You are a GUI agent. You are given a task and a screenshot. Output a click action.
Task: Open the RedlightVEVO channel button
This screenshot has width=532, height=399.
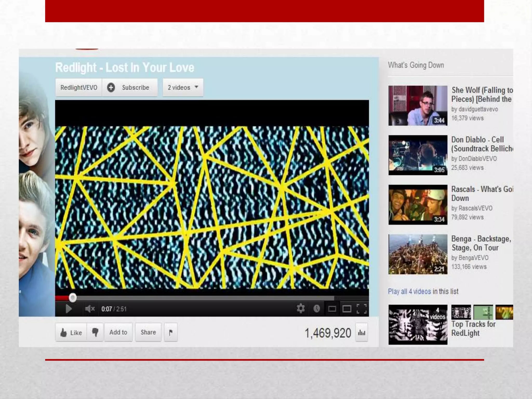click(79, 88)
